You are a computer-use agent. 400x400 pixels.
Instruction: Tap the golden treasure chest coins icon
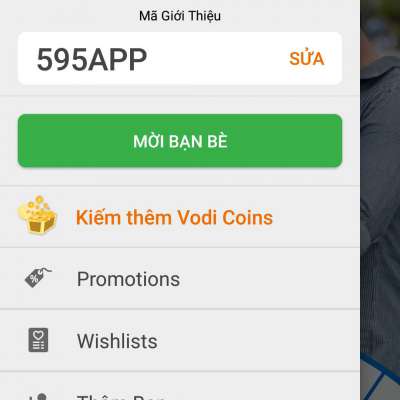37,215
